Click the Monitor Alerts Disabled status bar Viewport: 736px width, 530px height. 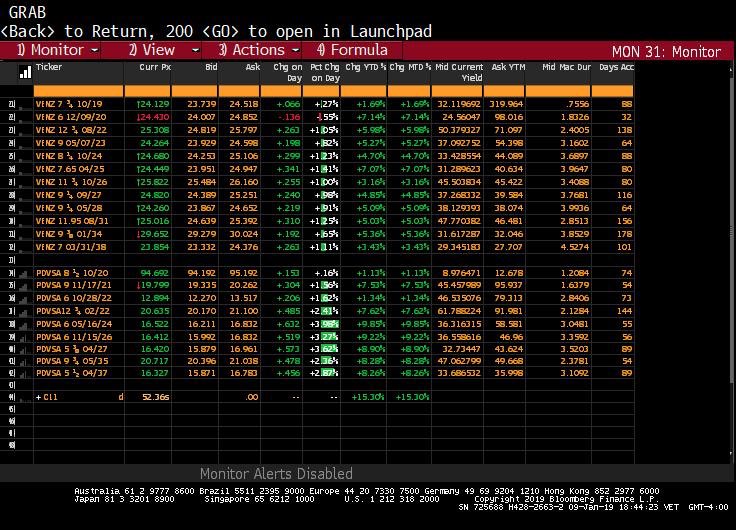click(276, 473)
